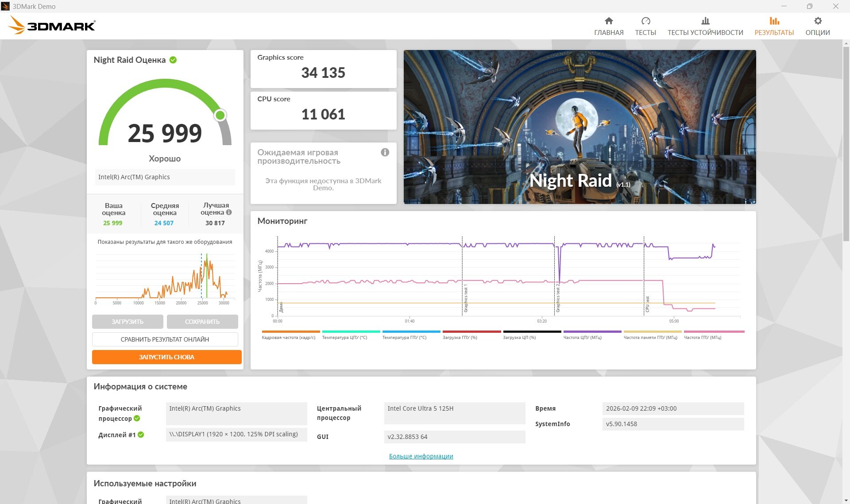Toggle the Температура ЦПУ legend entry
This screenshot has height=504, width=850.
click(x=344, y=337)
